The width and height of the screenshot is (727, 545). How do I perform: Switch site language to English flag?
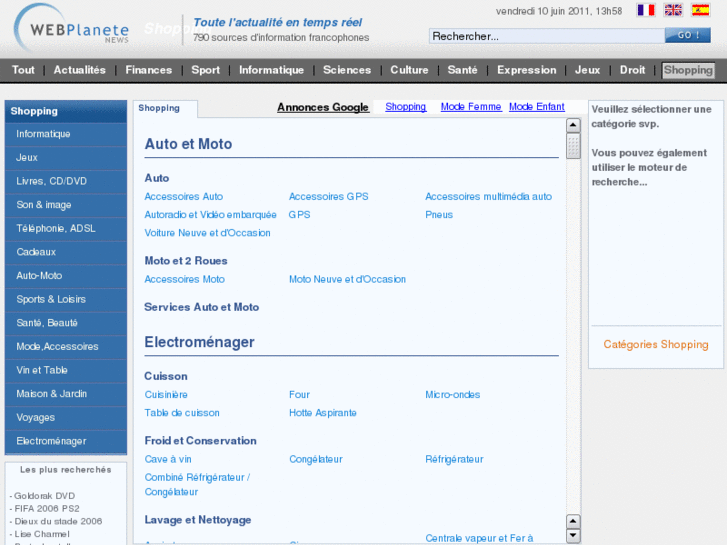click(x=673, y=10)
